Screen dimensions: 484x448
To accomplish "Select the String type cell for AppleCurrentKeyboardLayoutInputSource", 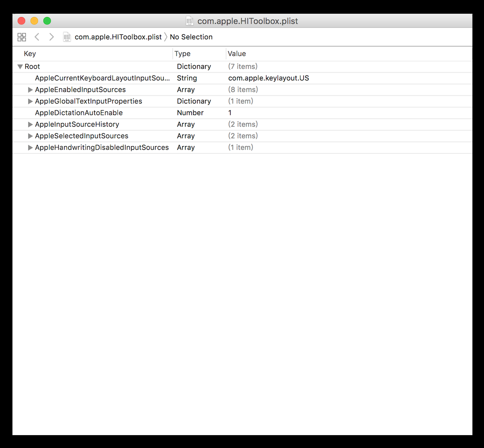I will click(x=185, y=78).
